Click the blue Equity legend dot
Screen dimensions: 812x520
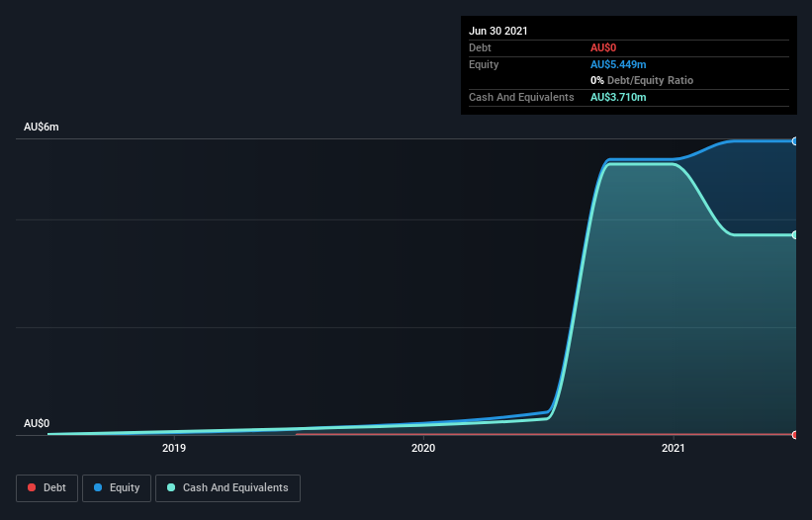point(98,487)
